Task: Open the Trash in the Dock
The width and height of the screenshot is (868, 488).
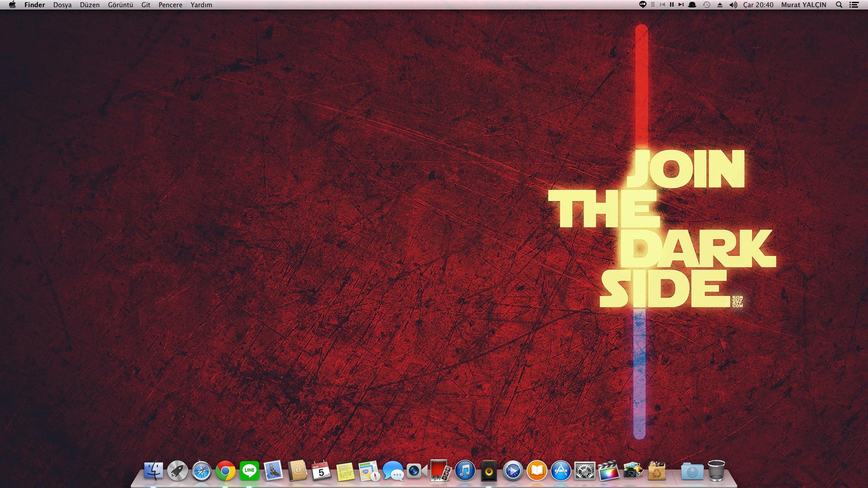Action: click(716, 471)
